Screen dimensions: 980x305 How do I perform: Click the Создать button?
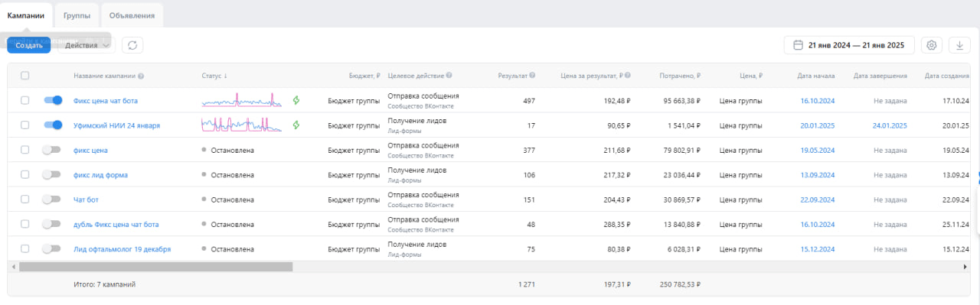pyautogui.click(x=29, y=45)
